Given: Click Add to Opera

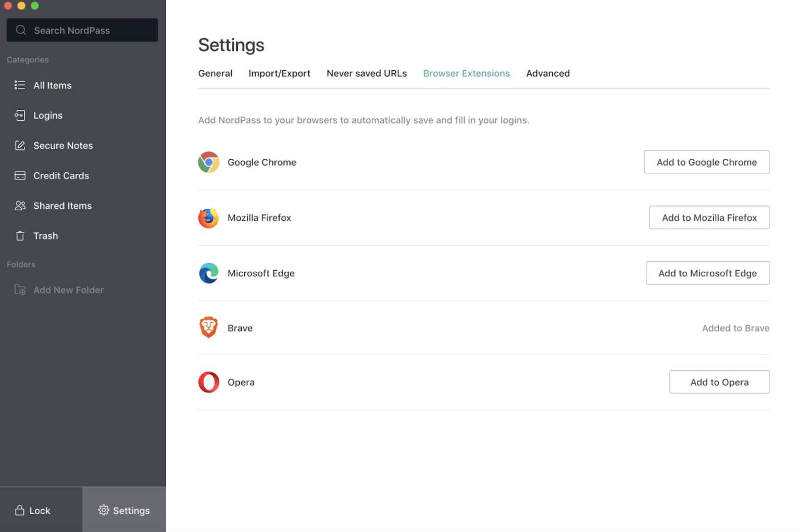Looking at the screenshot, I should tap(719, 382).
